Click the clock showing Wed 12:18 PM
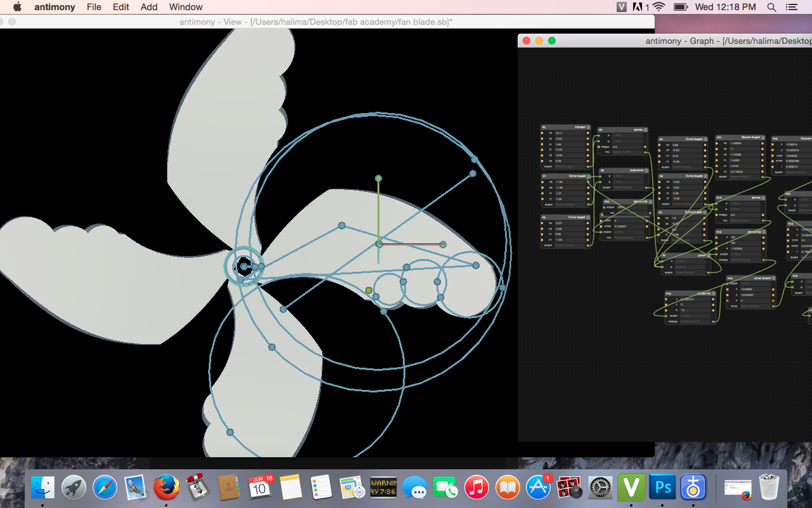This screenshot has height=508, width=812. (x=726, y=7)
